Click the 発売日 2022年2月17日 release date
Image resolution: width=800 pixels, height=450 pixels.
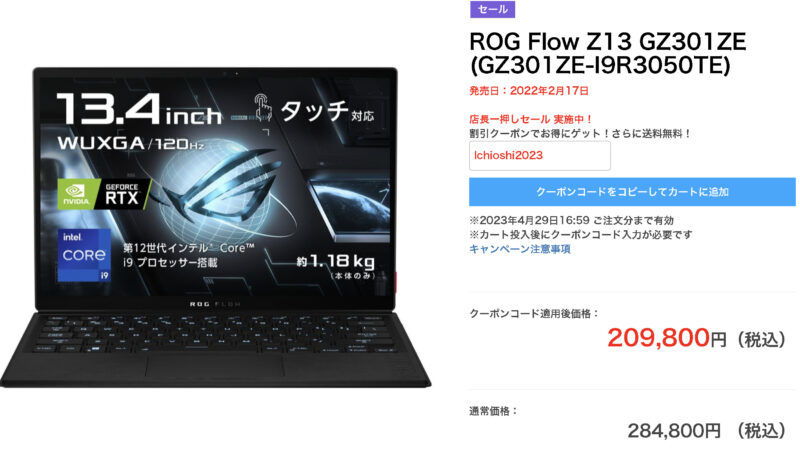pos(529,91)
